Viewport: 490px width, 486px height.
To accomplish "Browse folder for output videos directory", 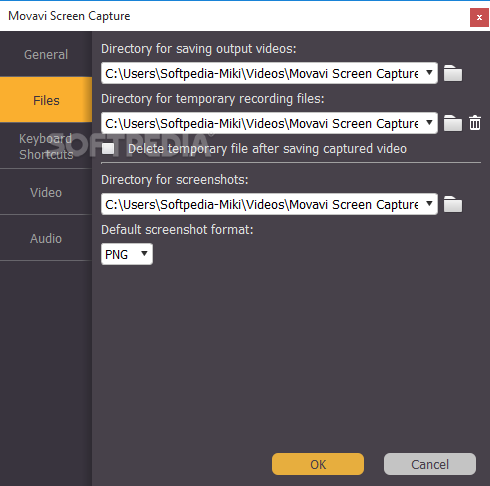I will tap(453, 73).
